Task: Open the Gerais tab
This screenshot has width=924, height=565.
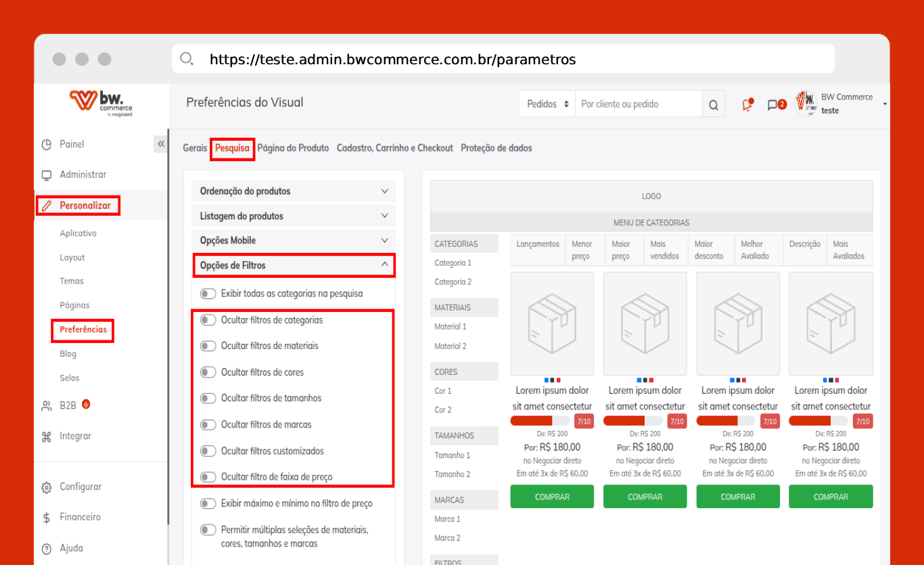Action: [x=195, y=148]
